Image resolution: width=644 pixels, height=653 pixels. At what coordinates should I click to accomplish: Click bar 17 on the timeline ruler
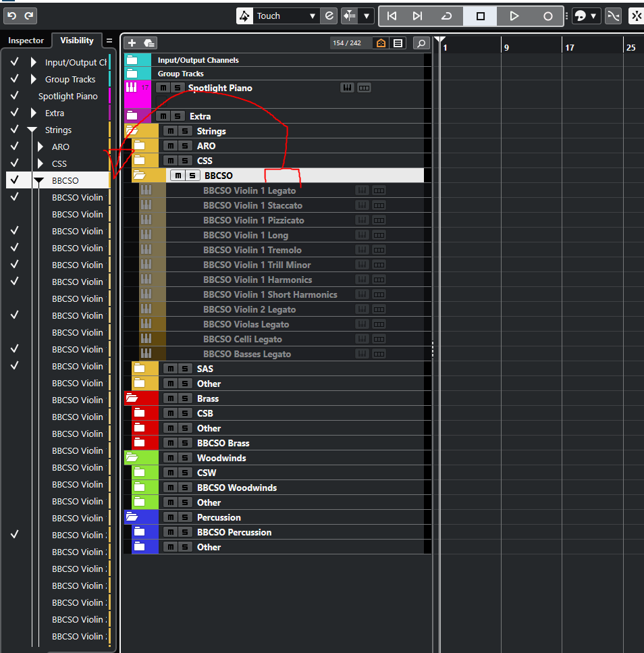570,47
